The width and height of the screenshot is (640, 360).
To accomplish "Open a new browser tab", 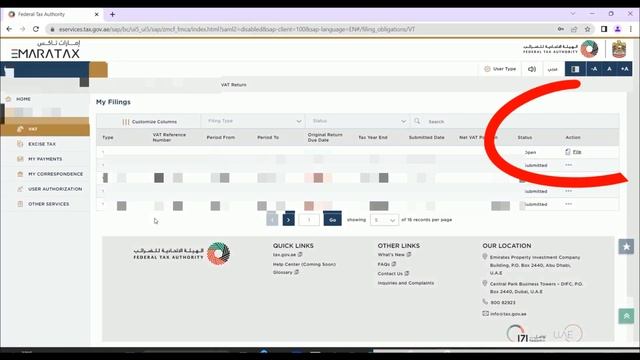I will (112, 14).
